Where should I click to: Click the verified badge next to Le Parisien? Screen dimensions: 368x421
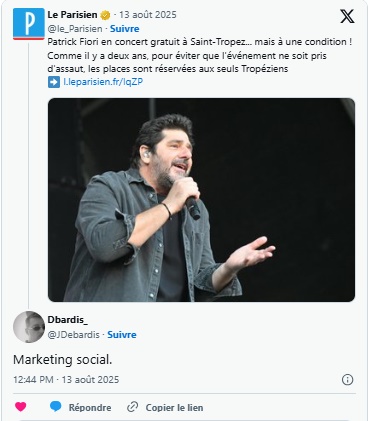[x=105, y=15]
